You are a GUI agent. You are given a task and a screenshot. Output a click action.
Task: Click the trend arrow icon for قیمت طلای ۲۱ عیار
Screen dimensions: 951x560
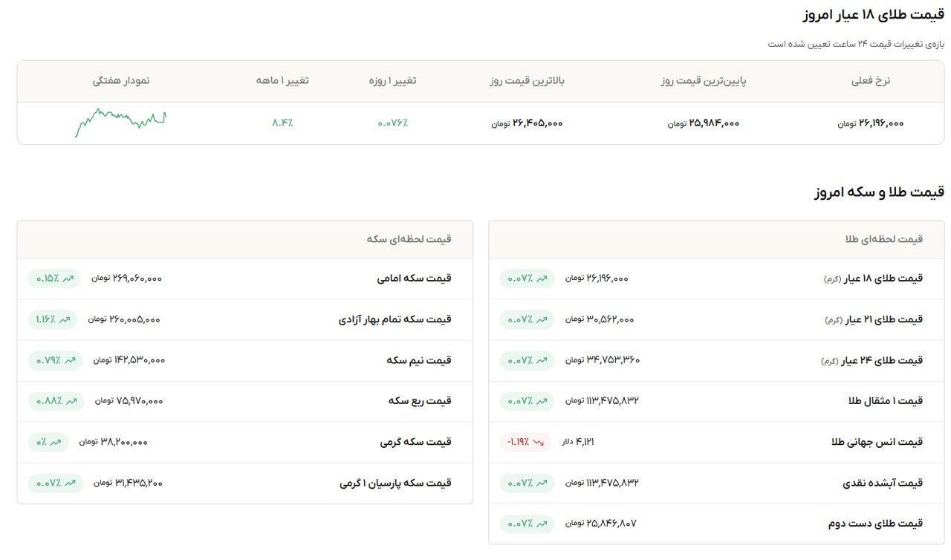pos(542,319)
